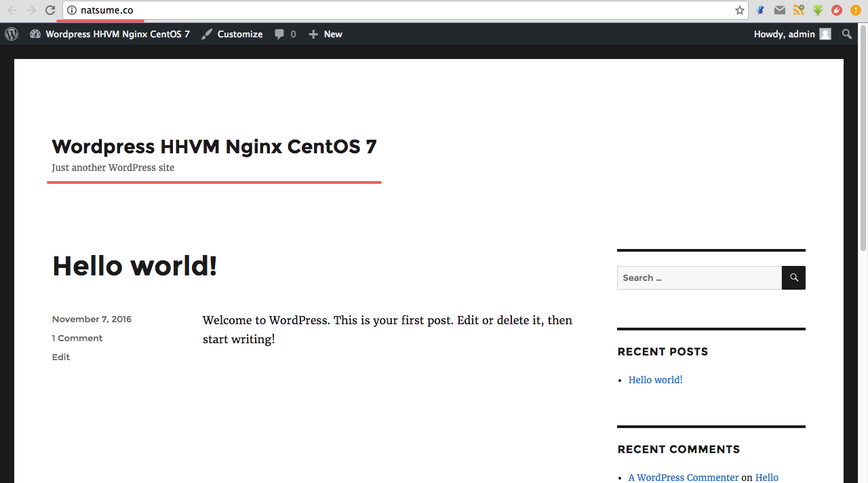Click 'A WordPress Commenter' link
Image resolution: width=868 pixels, height=483 pixels.
pos(684,478)
